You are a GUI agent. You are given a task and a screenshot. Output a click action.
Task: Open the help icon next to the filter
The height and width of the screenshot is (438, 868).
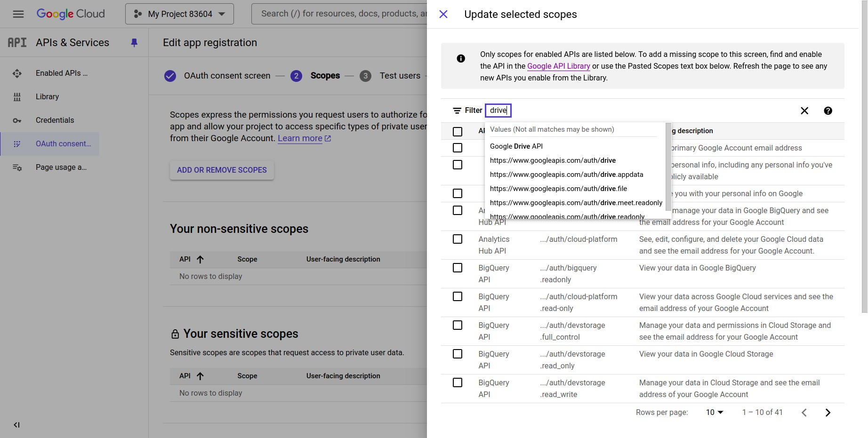coord(828,111)
